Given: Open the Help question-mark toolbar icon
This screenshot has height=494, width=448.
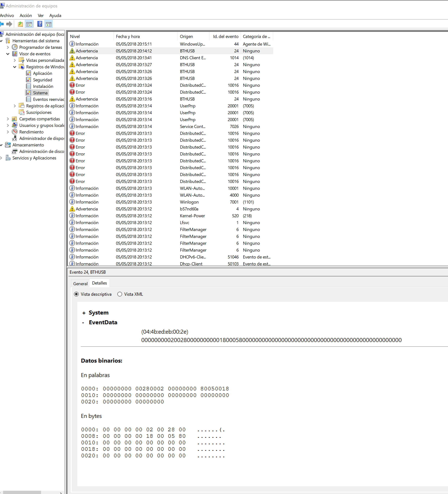Looking at the screenshot, I should (40, 24).
